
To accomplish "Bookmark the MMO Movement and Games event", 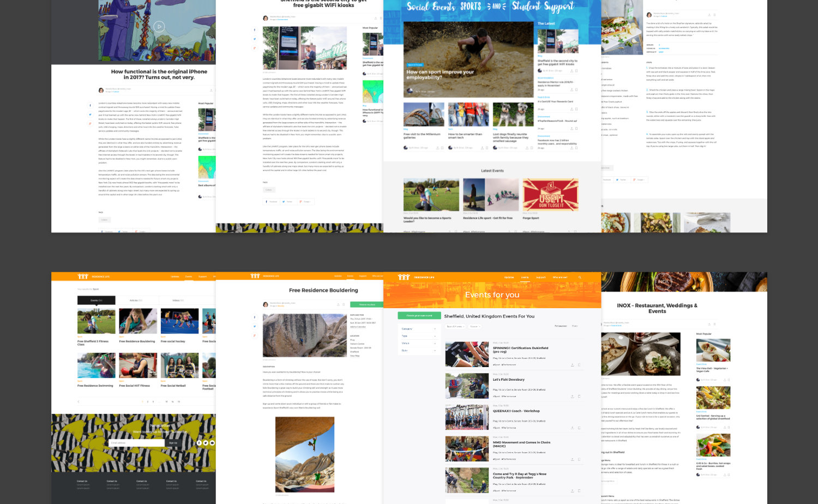I will coord(579,459).
